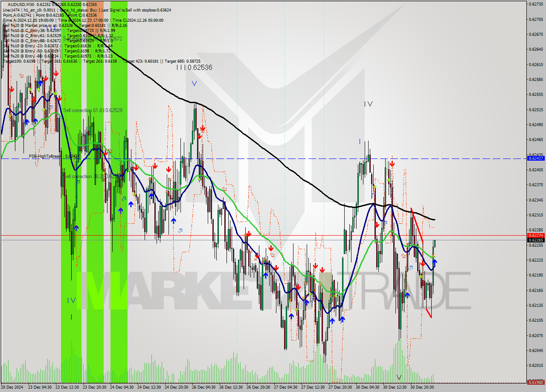This screenshot has height=392, width=546.
Task: Click '23 Dec 04:30' on the time axis
Action: point(40,387)
